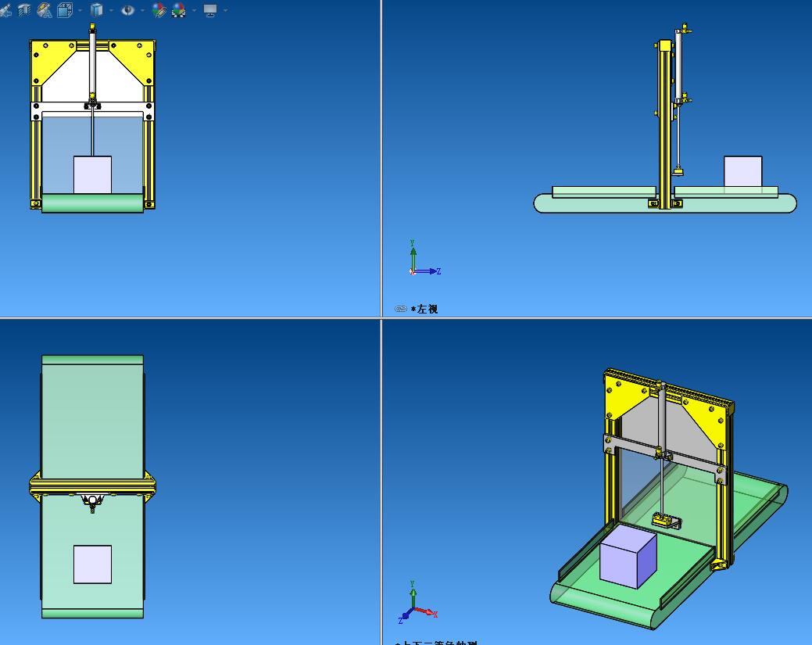Click the Display Style icon
The image size is (812, 645).
pos(96,10)
